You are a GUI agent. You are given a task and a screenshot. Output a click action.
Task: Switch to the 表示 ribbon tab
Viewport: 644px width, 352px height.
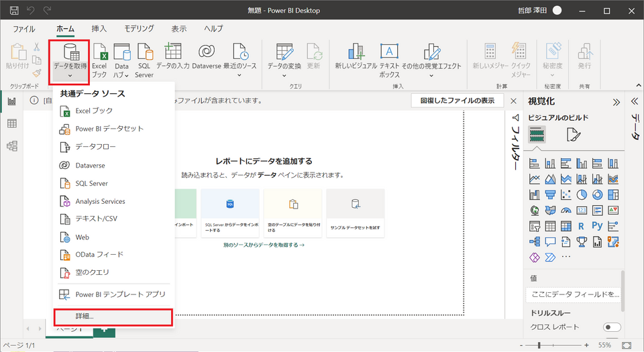pyautogui.click(x=179, y=29)
